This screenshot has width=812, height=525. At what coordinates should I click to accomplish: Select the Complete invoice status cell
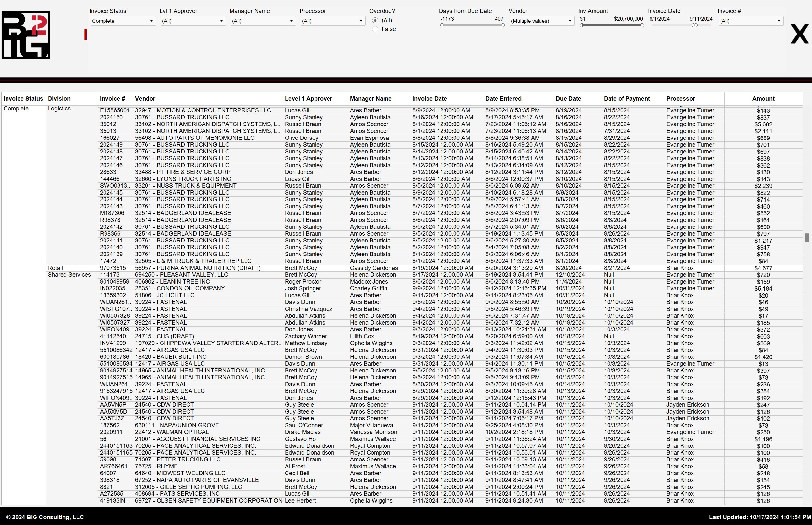coord(16,109)
